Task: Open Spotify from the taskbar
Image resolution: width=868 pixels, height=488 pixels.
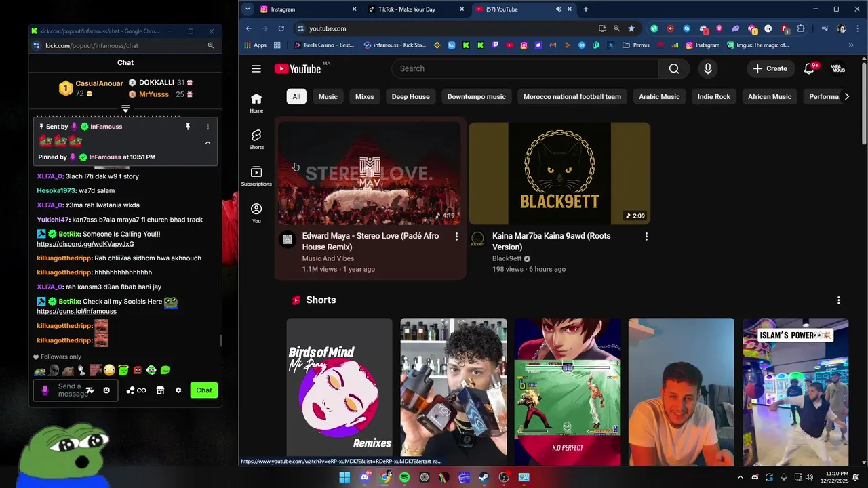Action: (405, 477)
